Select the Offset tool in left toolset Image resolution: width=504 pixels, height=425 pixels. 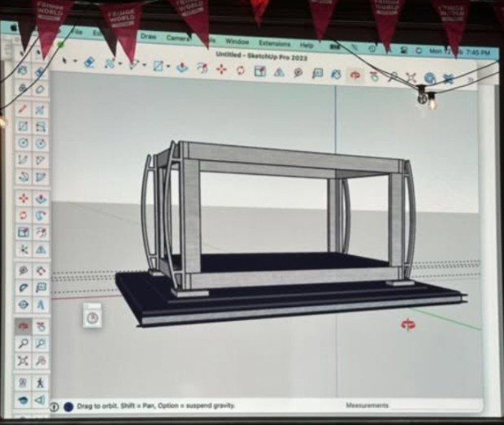click(x=40, y=232)
